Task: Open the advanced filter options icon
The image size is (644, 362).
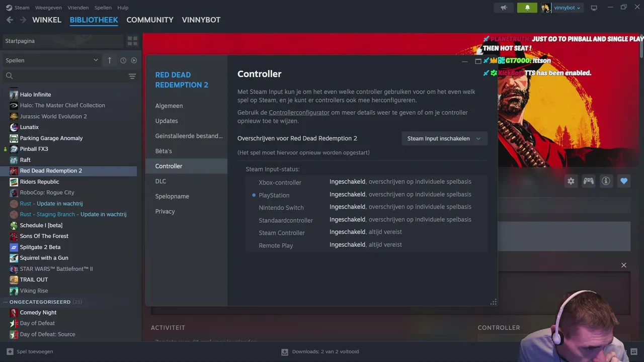Action: click(x=132, y=76)
